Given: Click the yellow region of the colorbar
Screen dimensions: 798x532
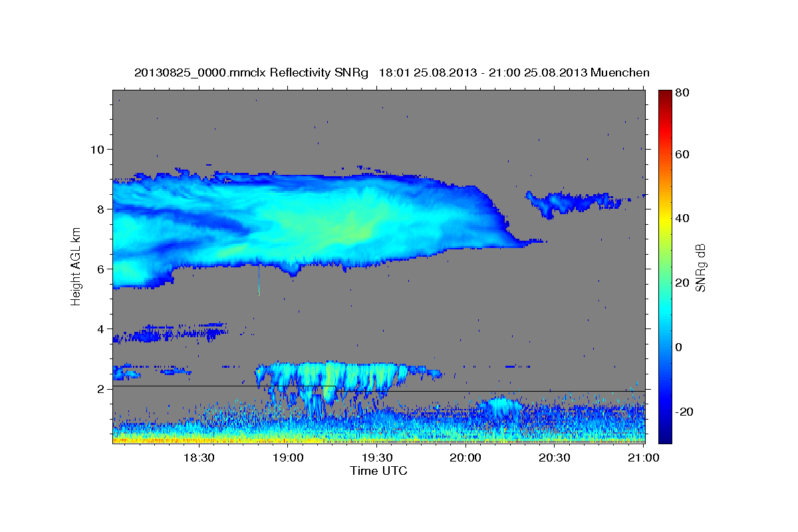Looking at the screenshot, I should coord(665,219).
